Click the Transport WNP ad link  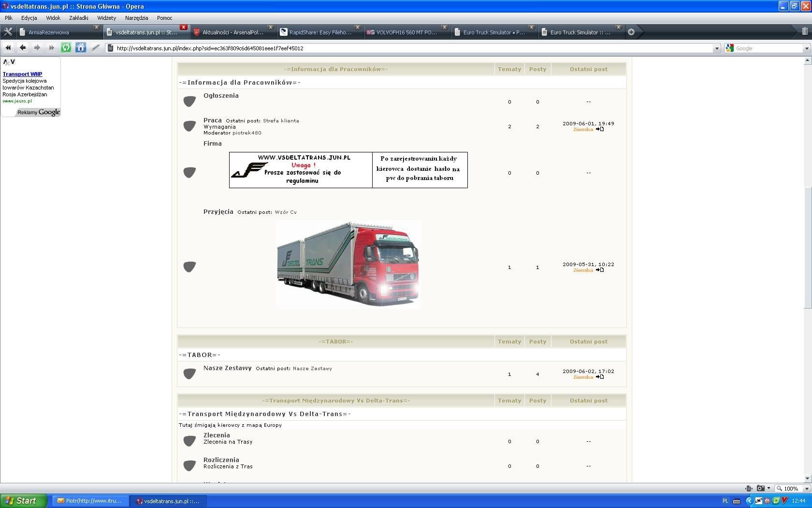coord(22,74)
